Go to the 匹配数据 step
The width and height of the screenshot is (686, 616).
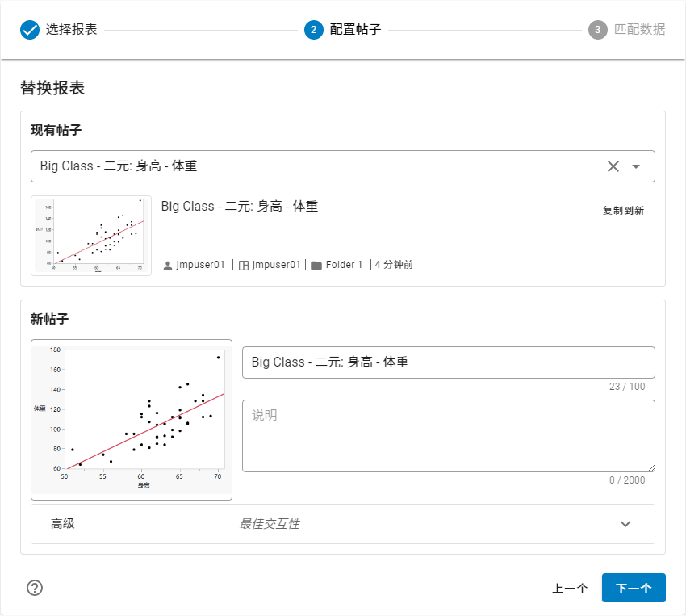click(639, 30)
